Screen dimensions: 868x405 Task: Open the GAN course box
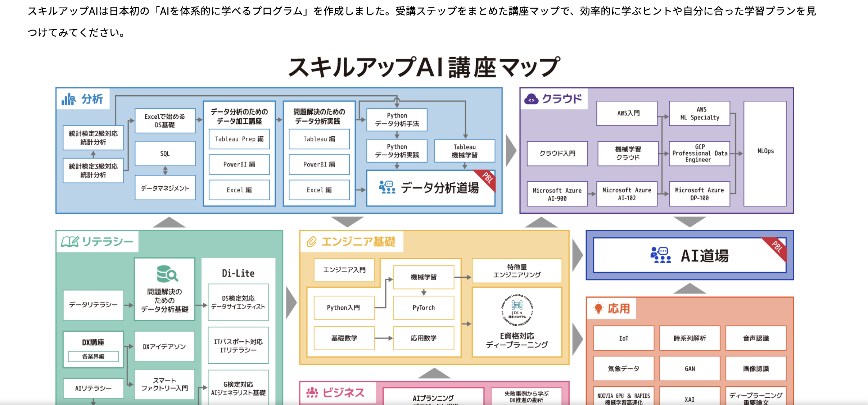690,368
